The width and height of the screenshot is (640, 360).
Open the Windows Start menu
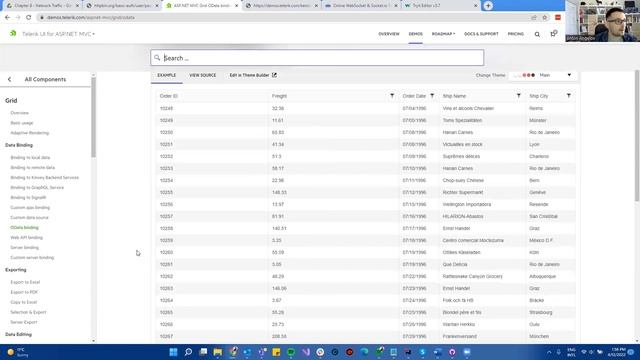pos(173,352)
